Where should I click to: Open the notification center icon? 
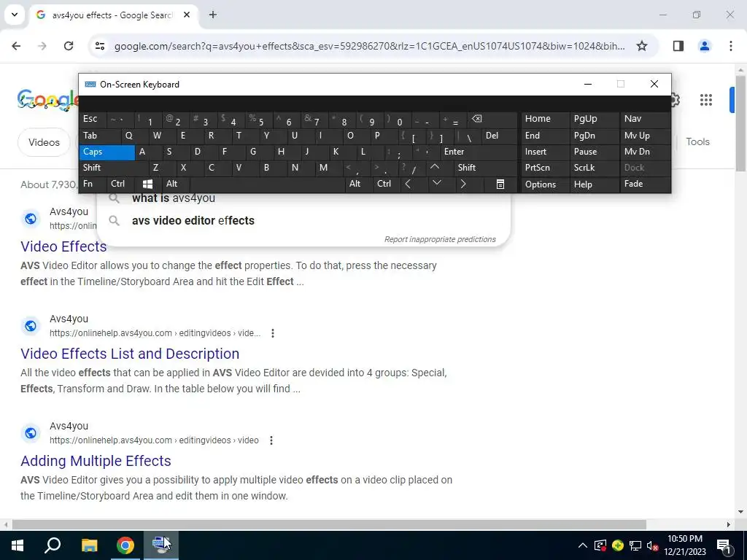click(x=723, y=545)
